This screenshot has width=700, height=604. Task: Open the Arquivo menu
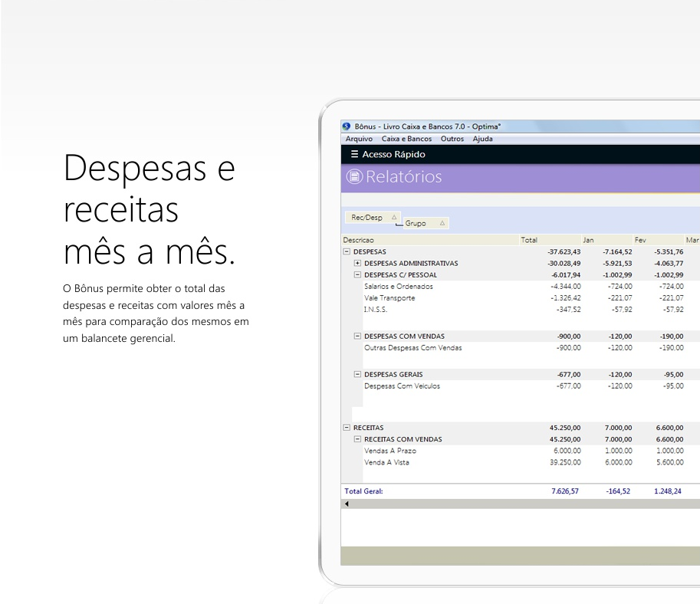359,139
